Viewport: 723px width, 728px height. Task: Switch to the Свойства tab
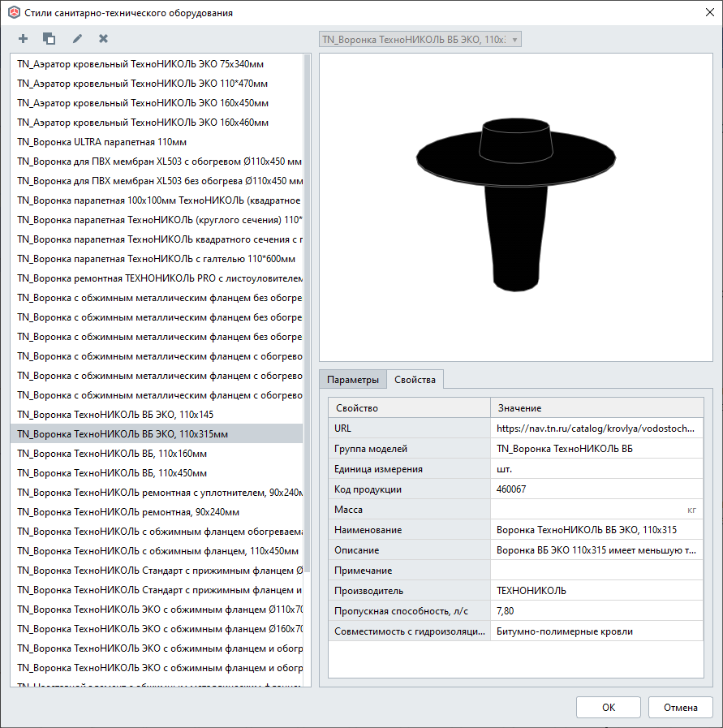pyautogui.click(x=415, y=380)
